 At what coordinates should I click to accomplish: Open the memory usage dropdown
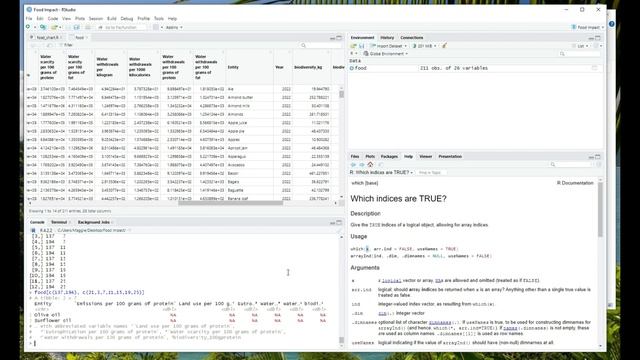click(424, 46)
